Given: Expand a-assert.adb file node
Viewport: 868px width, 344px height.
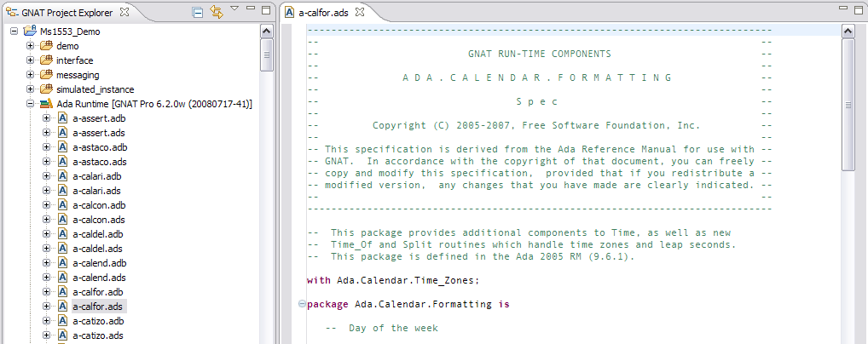Looking at the screenshot, I should tap(47, 118).
